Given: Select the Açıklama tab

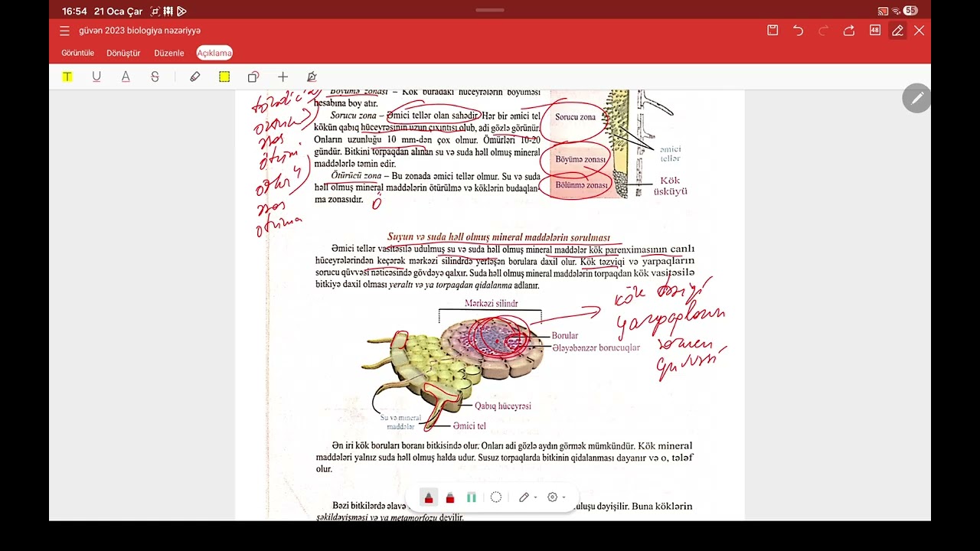Looking at the screenshot, I should coord(214,53).
